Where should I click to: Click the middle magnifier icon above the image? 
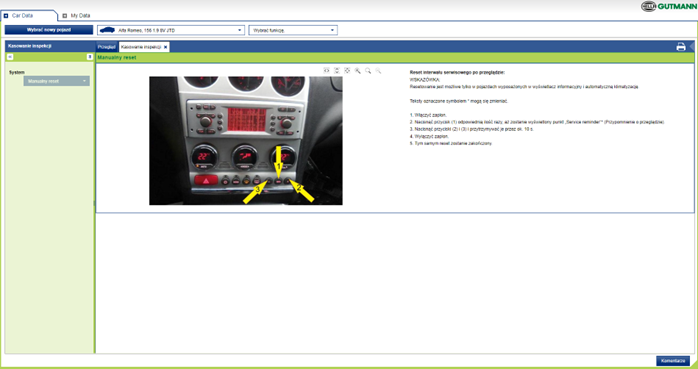pos(368,70)
